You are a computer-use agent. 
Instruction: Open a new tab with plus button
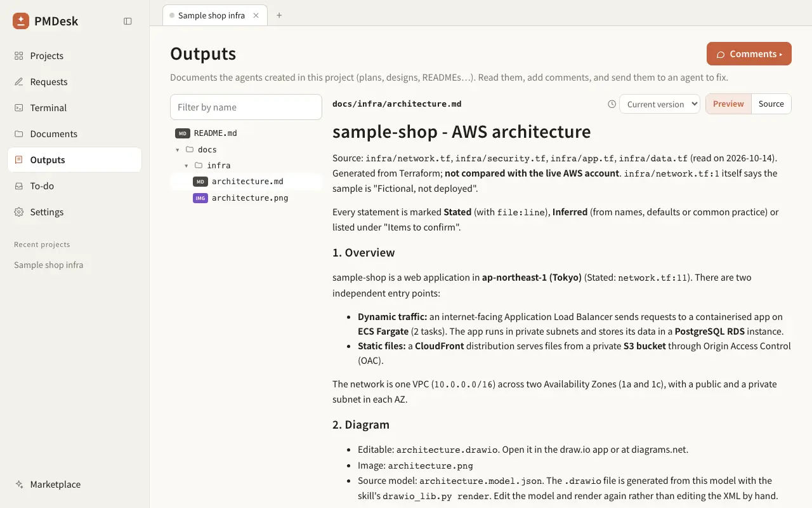click(x=279, y=15)
